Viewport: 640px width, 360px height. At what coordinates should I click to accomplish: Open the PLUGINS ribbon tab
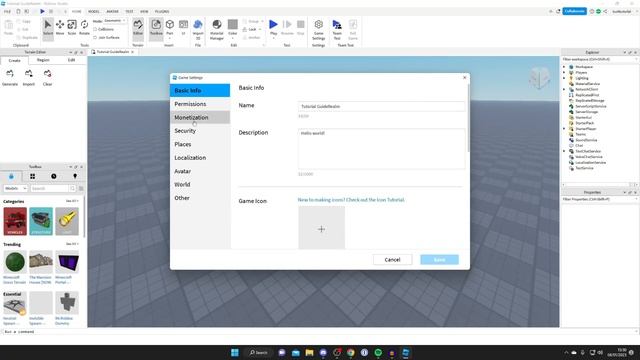click(162, 11)
